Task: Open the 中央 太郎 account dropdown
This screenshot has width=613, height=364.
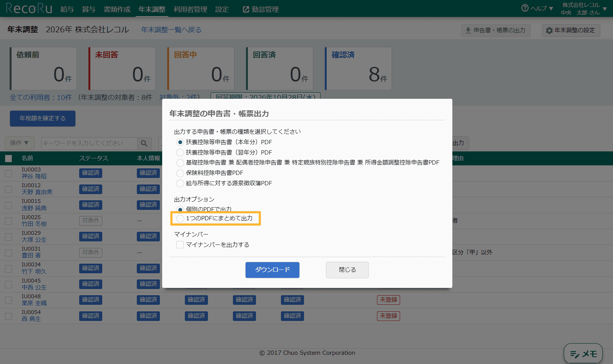Action: 583,8
